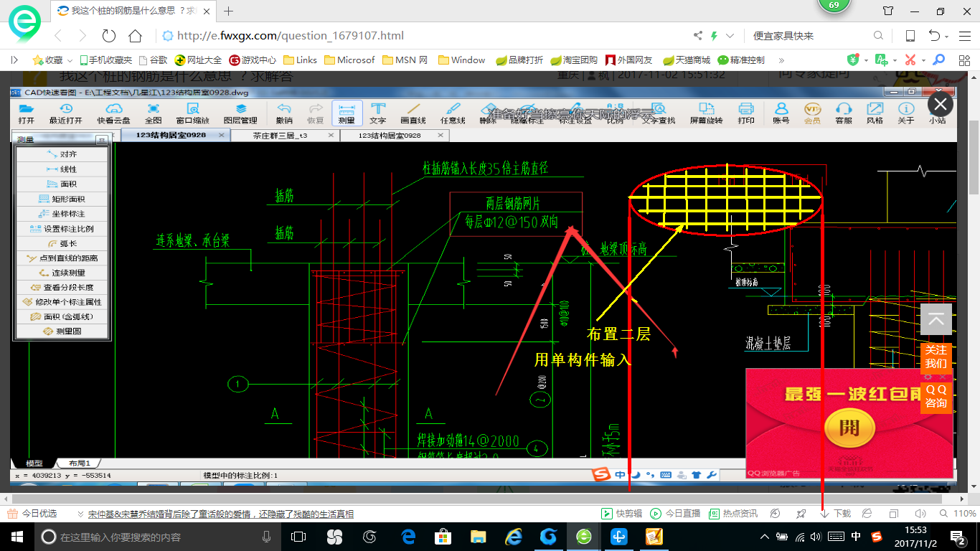Click 图层管理 icon in CAD screenshot
This screenshot has height=551, width=980.
[x=240, y=113]
